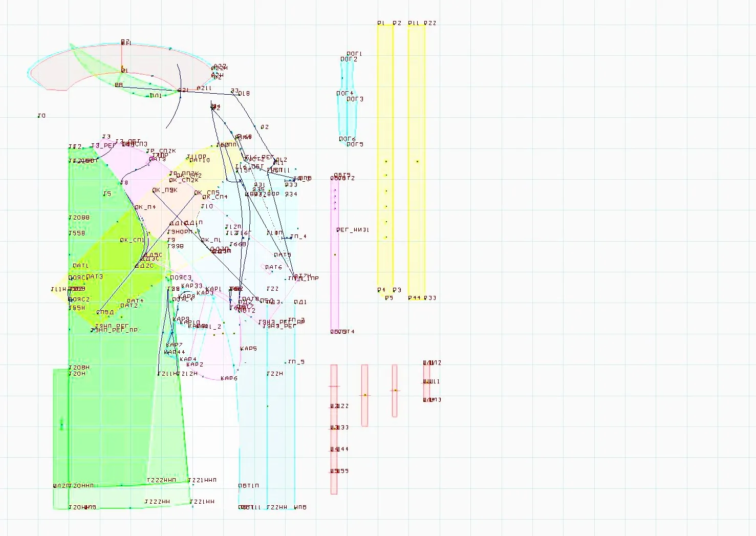
Task: Click the А211 label
Action: pyautogui.click(x=204, y=89)
